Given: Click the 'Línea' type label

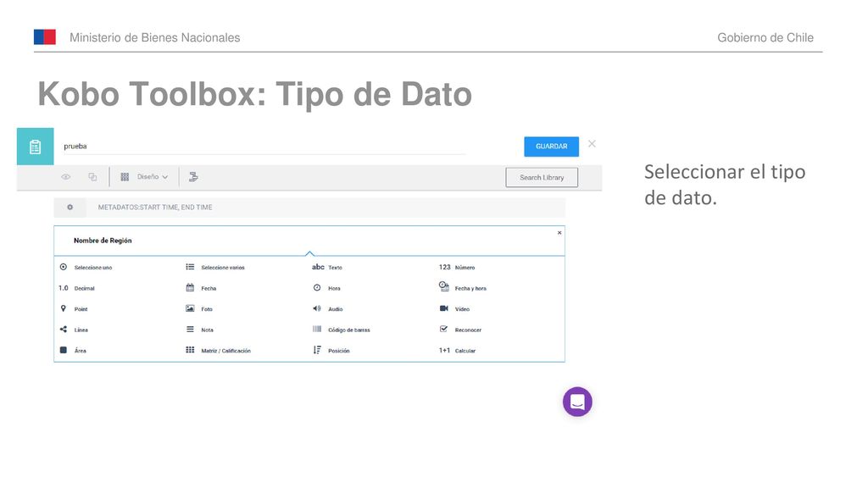Looking at the screenshot, I should click(81, 330).
